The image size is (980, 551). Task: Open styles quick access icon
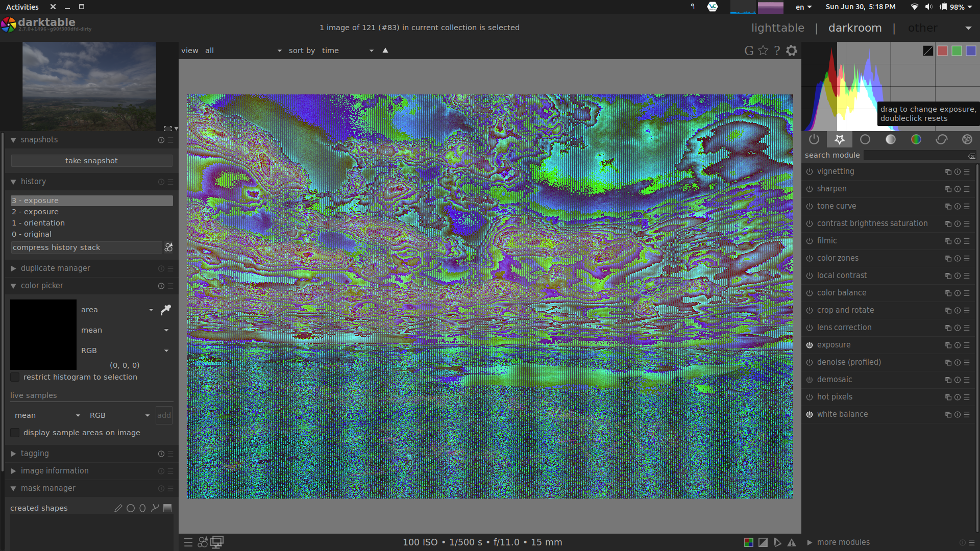(203, 542)
